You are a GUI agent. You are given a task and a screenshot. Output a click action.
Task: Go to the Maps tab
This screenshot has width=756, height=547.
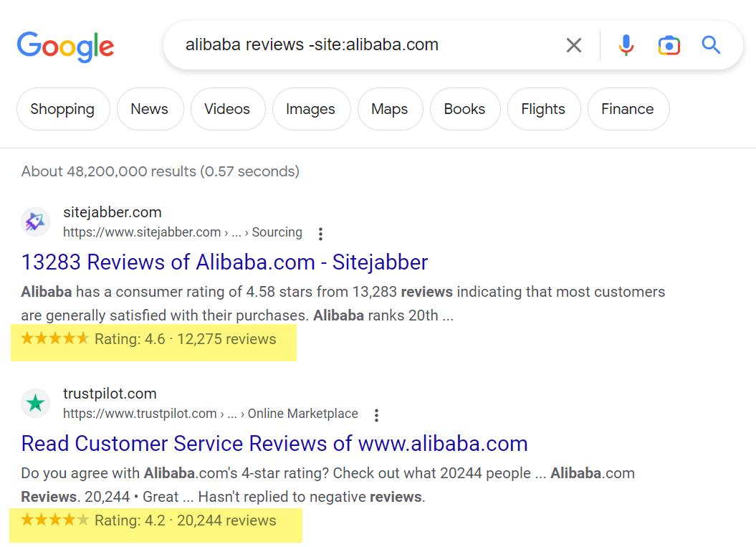389,109
